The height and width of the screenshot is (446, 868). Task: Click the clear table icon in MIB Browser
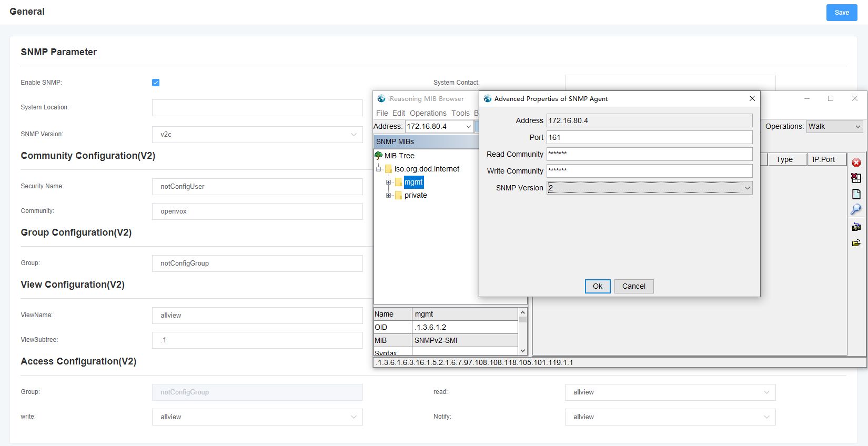pyautogui.click(x=856, y=178)
